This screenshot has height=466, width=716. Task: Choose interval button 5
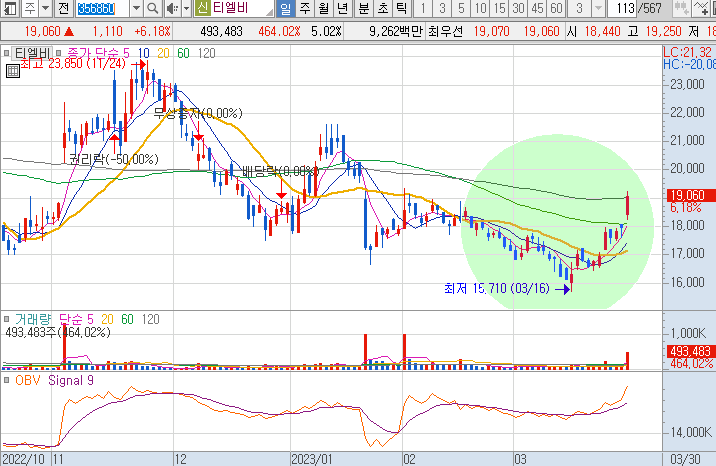coord(461,8)
